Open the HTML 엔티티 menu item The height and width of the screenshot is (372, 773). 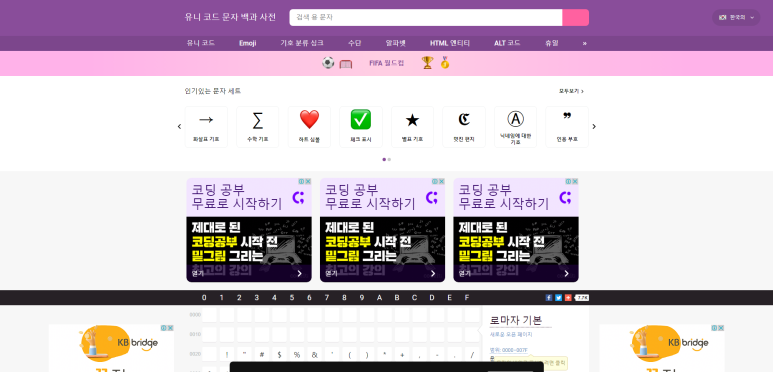[x=450, y=43]
